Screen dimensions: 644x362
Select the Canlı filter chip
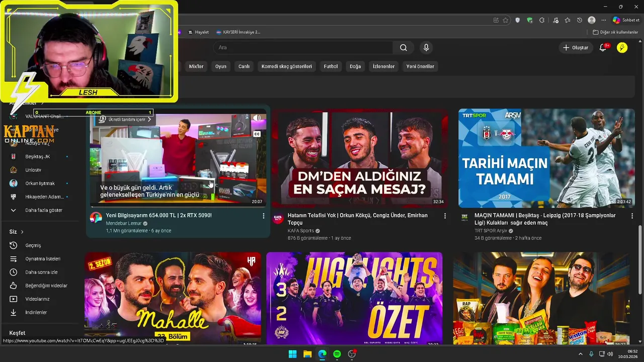244,66
